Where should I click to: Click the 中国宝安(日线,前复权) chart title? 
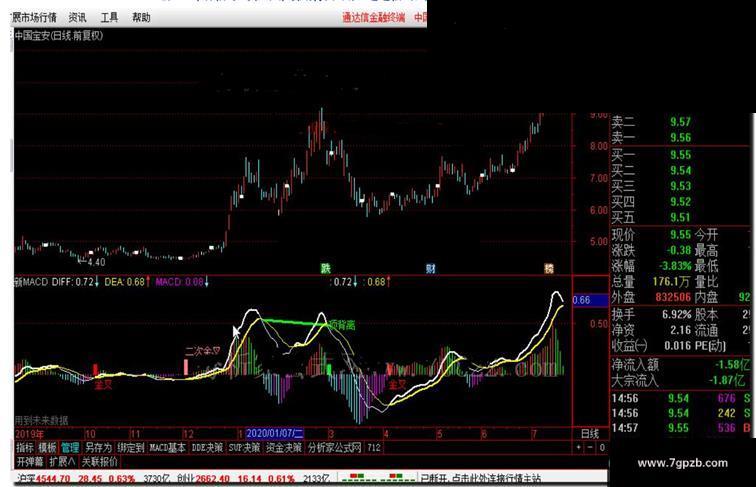point(58,35)
